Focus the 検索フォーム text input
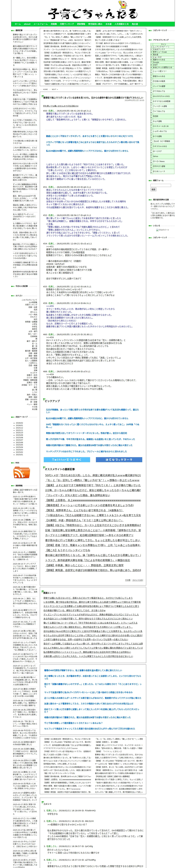 (161, 185)
